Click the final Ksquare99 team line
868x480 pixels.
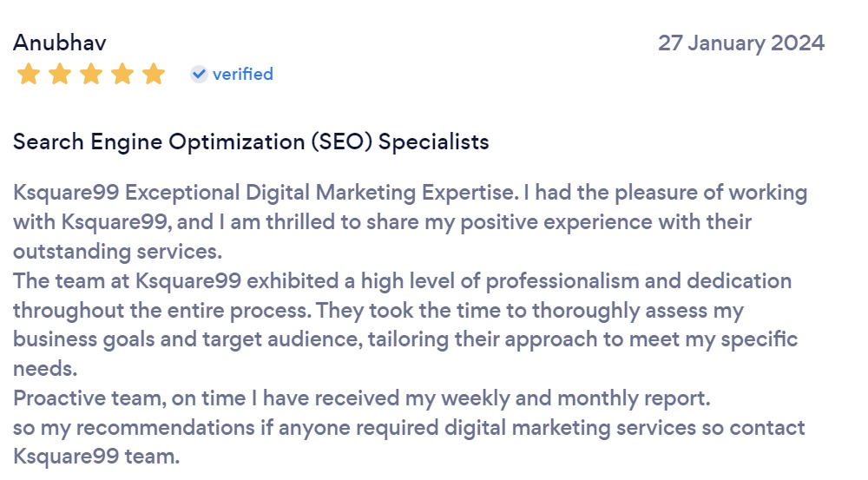coord(95,457)
